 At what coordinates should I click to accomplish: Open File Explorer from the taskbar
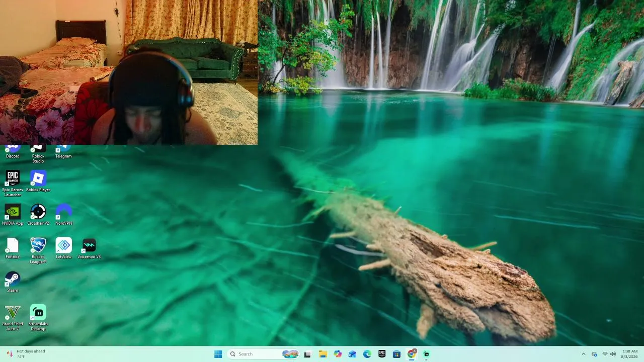323,354
